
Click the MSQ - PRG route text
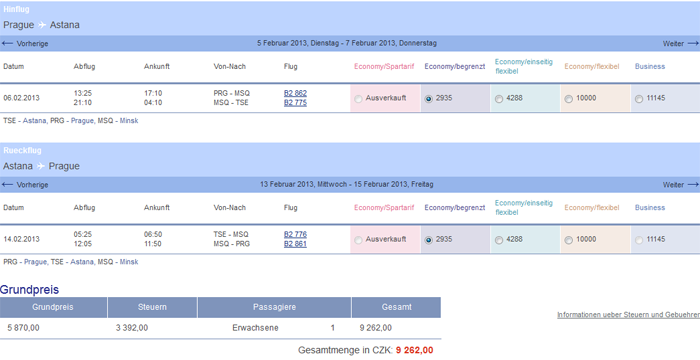click(x=232, y=244)
